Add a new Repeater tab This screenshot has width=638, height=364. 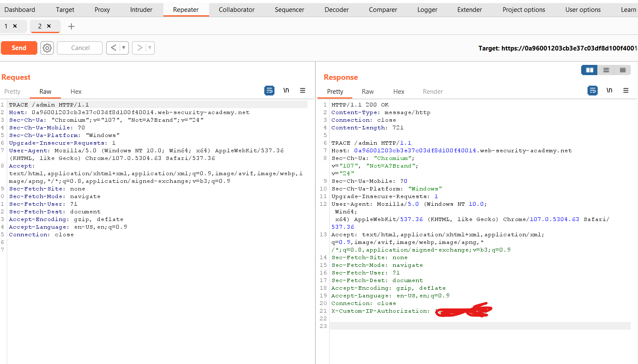tap(71, 26)
